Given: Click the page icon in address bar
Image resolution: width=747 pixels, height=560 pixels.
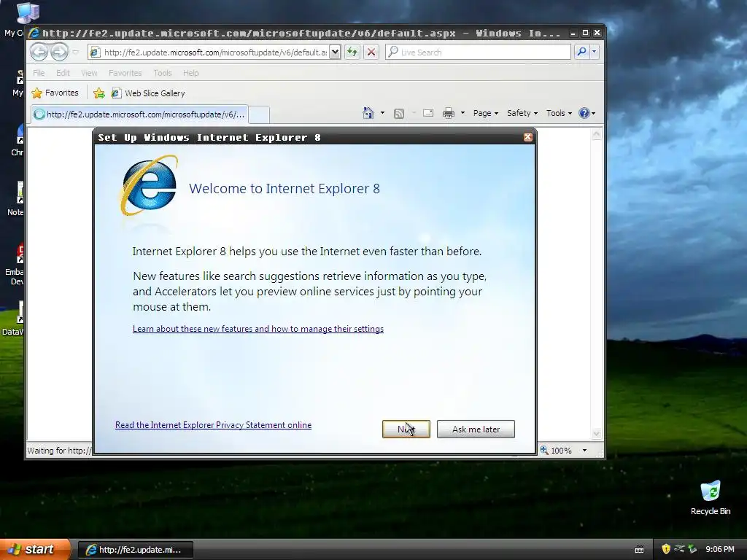Looking at the screenshot, I should pyautogui.click(x=95, y=52).
